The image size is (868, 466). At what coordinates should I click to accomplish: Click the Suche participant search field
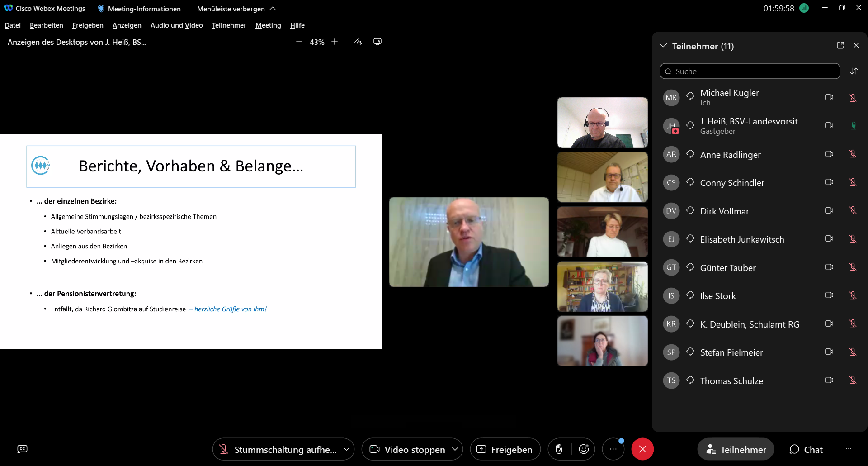[750, 71]
